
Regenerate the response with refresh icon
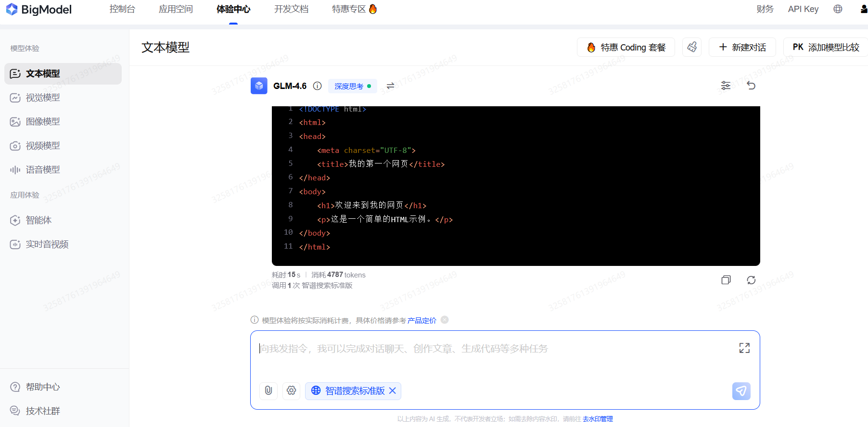click(751, 280)
